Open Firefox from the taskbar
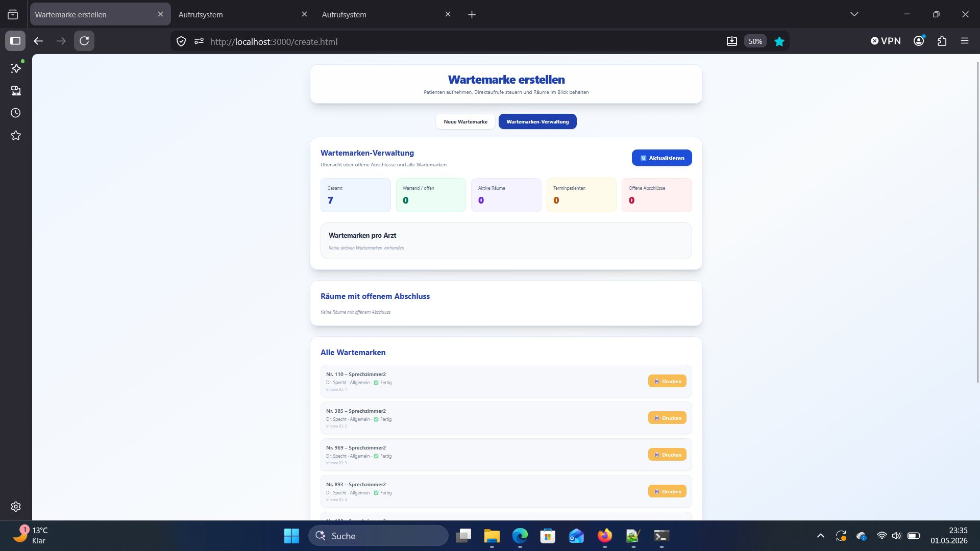 click(x=605, y=536)
